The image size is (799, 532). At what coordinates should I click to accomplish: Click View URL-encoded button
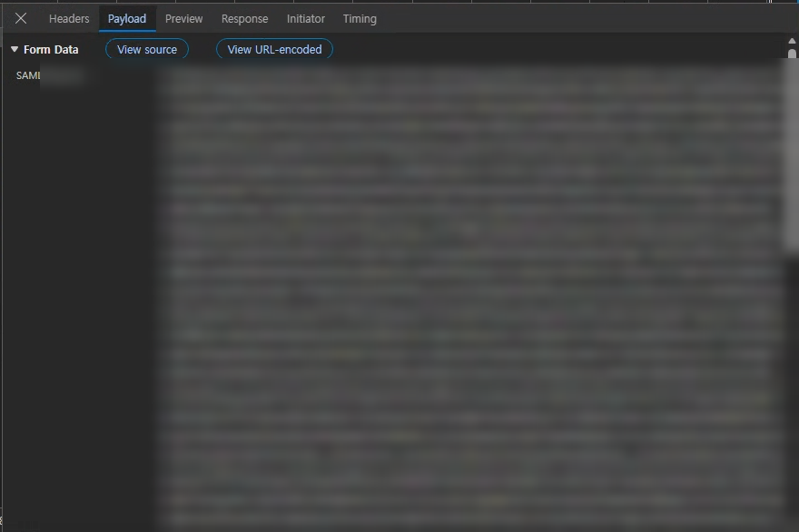pyautogui.click(x=274, y=49)
